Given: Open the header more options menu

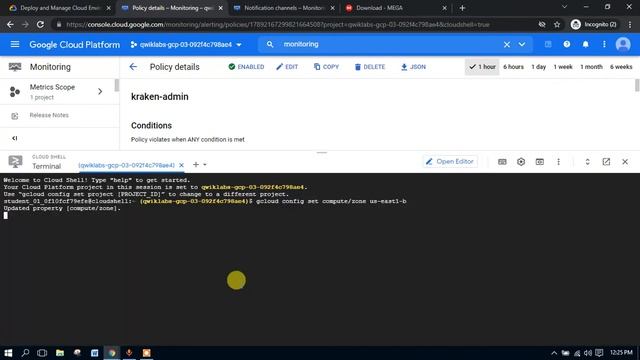Looking at the screenshot, I should point(604,44).
